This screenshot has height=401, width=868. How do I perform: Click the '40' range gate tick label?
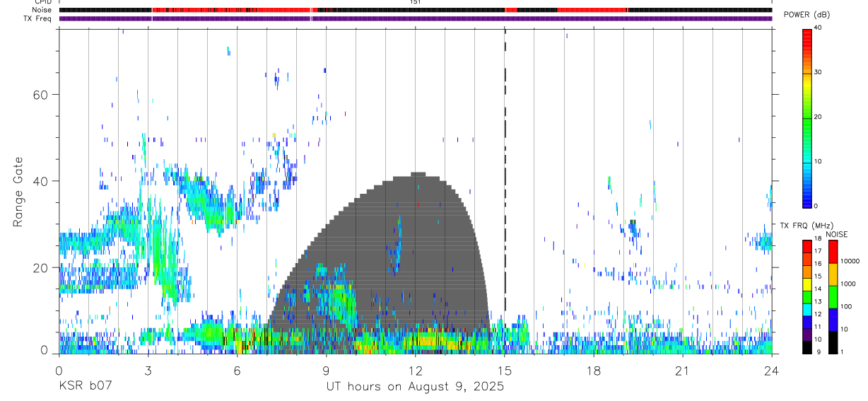point(42,181)
